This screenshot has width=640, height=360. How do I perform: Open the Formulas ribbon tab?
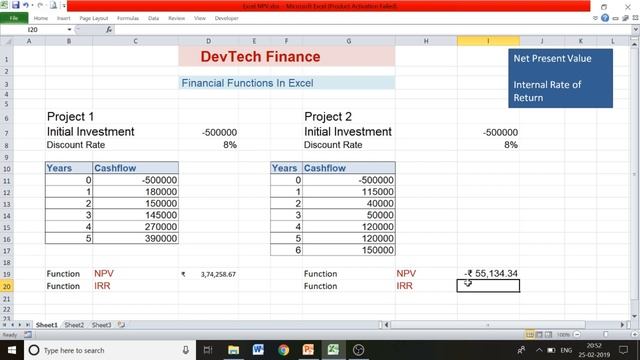128,18
